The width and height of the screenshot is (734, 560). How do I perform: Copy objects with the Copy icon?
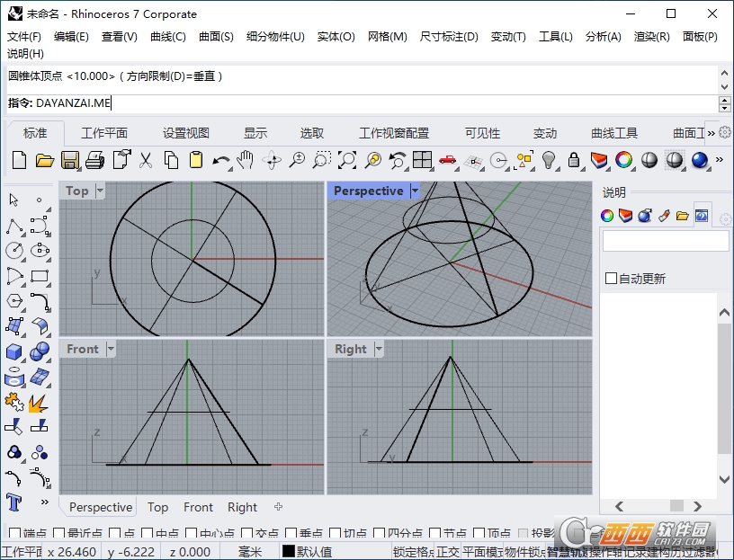point(171,160)
